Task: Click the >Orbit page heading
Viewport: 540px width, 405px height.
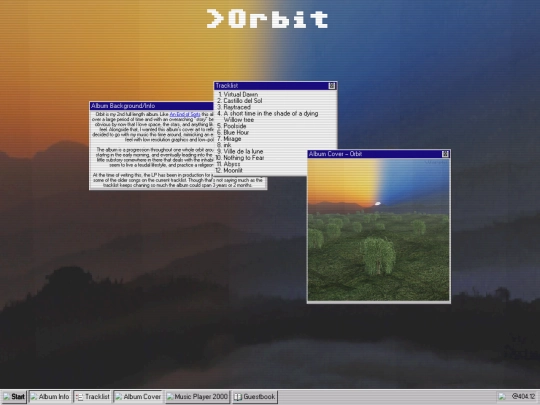Action: click(x=267, y=19)
